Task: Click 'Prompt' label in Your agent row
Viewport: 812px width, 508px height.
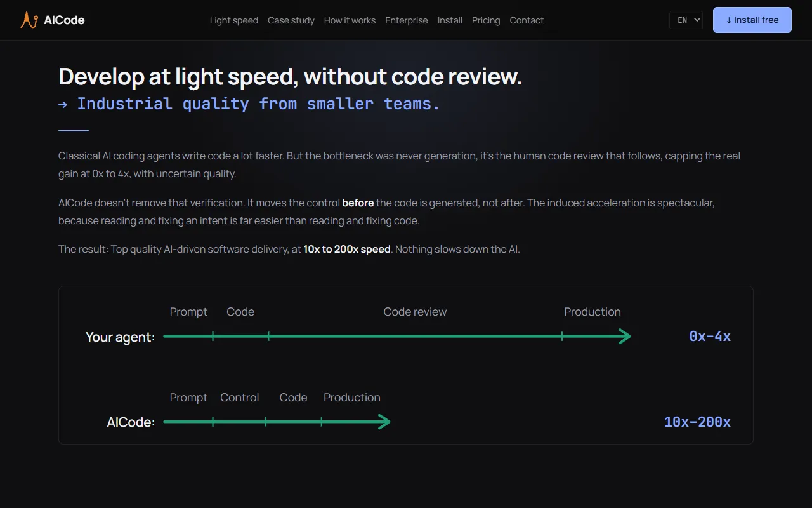Action: point(188,312)
